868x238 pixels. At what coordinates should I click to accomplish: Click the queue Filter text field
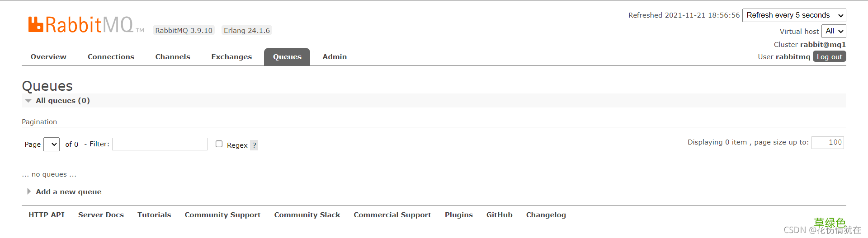click(160, 144)
